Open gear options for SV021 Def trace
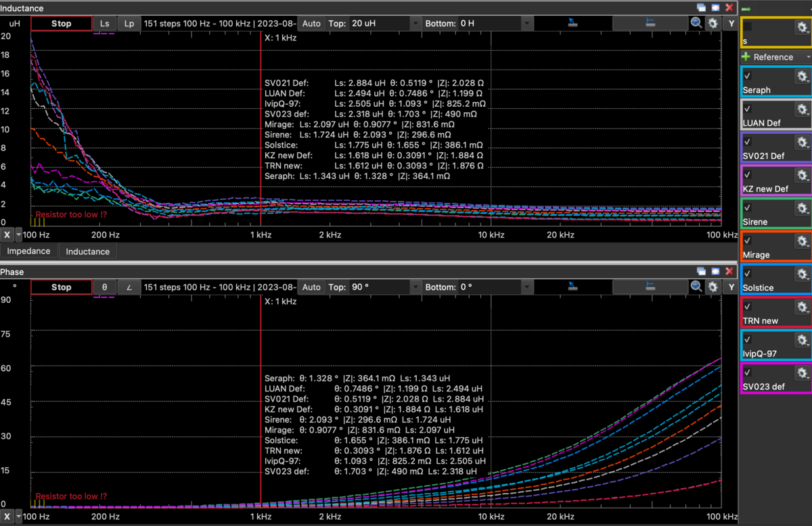The height and width of the screenshot is (526, 812). [803, 143]
